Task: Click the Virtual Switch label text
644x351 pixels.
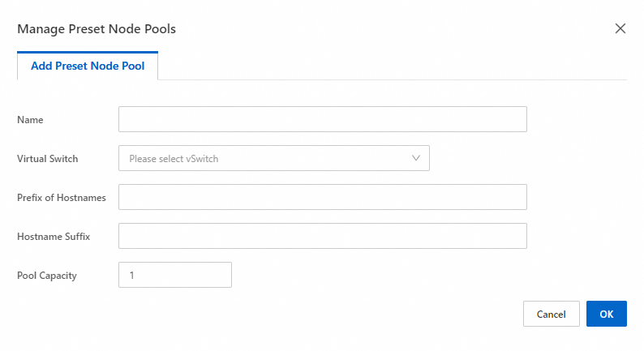Action: (48, 159)
